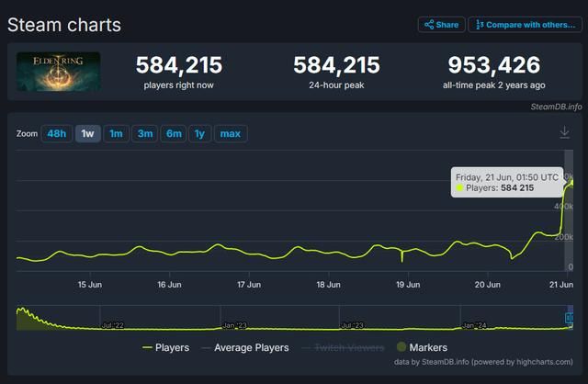Download chart using the download icon

coord(564,133)
